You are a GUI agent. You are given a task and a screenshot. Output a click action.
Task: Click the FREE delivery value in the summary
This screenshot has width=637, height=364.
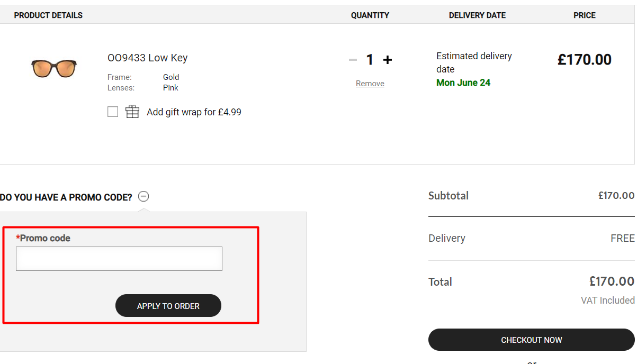622,238
